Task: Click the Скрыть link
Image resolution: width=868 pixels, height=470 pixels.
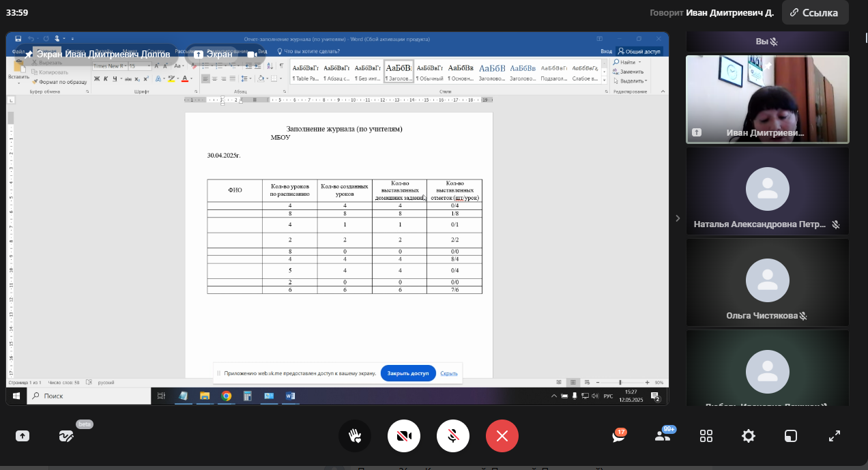Action: click(x=449, y=373)
